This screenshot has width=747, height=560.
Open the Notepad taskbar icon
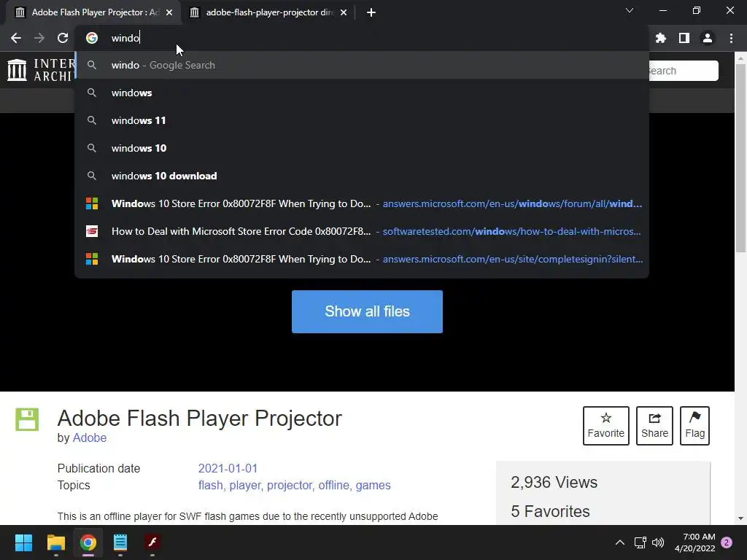[x=120, y=542]
